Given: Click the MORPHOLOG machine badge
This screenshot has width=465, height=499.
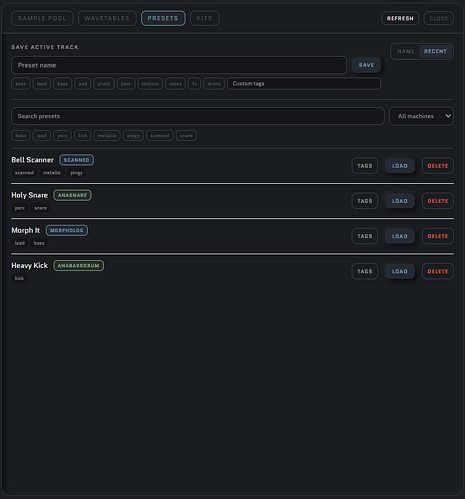Looking at the screenshot, I should [67, 230].
